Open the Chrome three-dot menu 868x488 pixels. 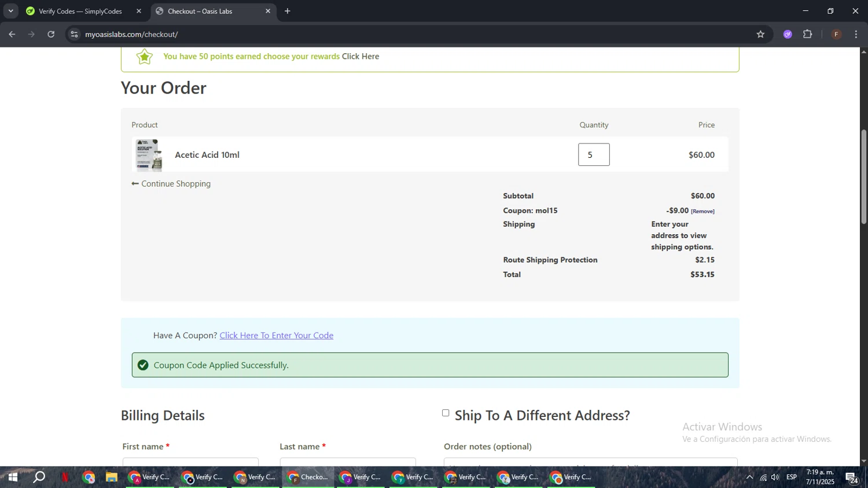pos(856,34)
